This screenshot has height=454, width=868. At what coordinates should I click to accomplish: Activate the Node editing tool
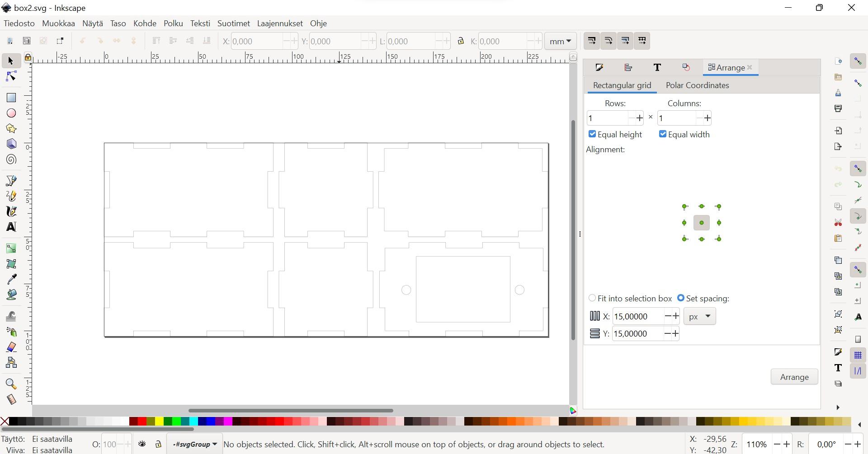(11, 76)
